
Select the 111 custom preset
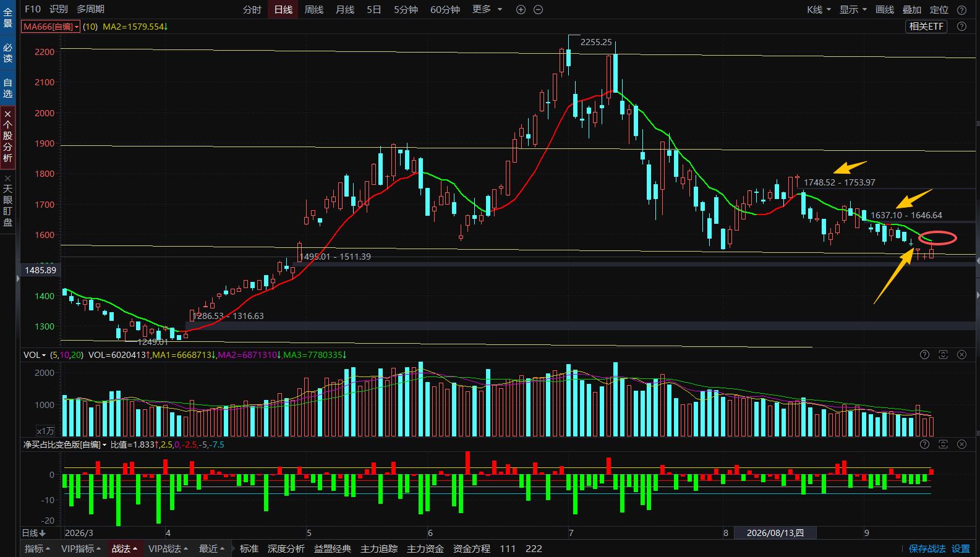pos(508,549)
